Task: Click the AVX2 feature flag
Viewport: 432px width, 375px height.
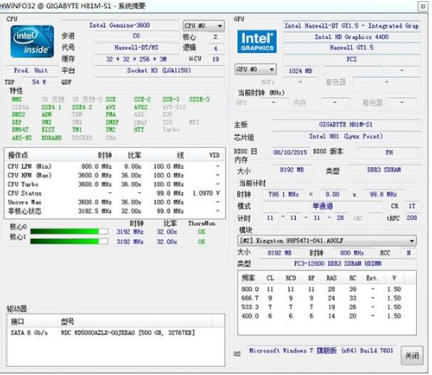Action: pyautogui.click(x=140, y=107)
